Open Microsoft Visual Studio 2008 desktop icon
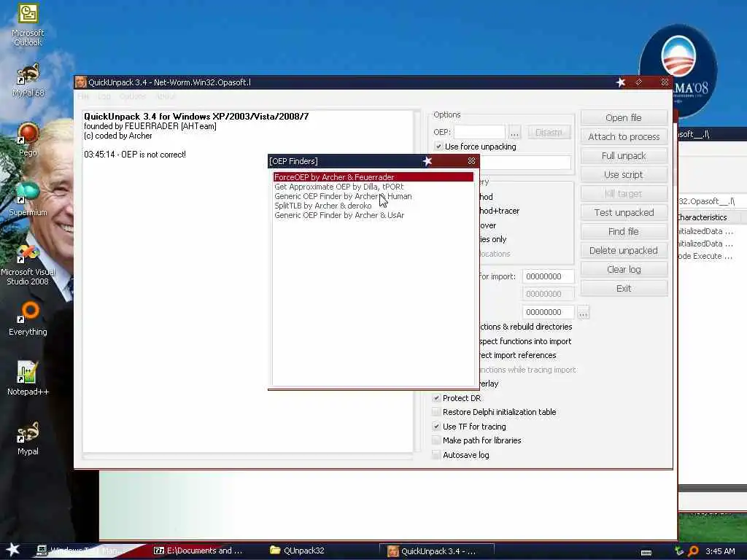 28,265
